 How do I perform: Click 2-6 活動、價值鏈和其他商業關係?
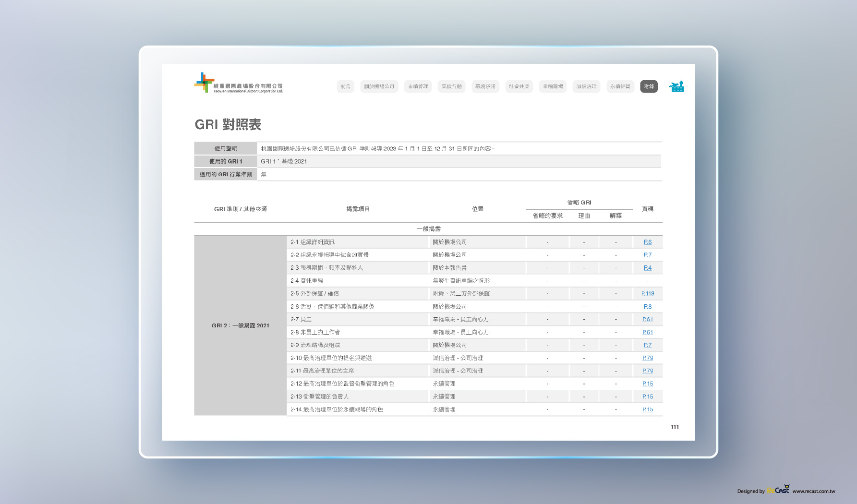[x=332, y=306]
